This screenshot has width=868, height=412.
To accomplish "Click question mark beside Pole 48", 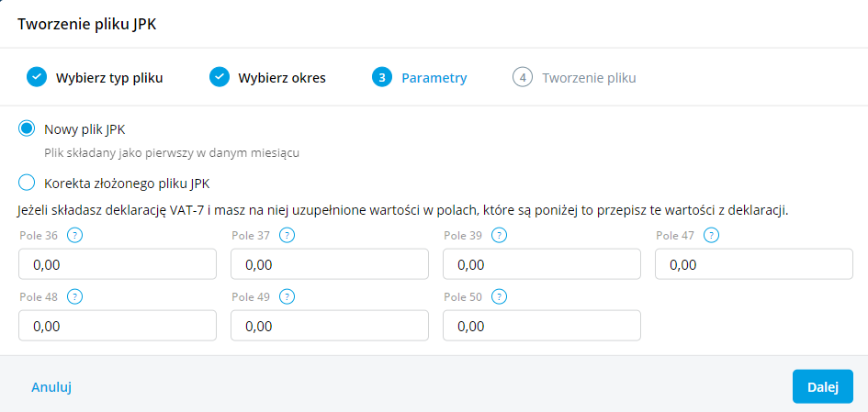I will 75,296.
